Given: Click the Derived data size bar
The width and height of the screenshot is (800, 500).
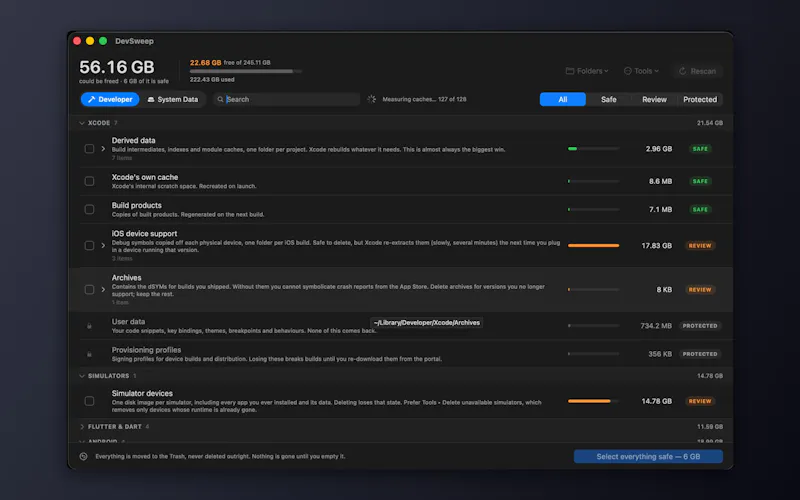Looking at the screenshot, I should pos(593,148).
